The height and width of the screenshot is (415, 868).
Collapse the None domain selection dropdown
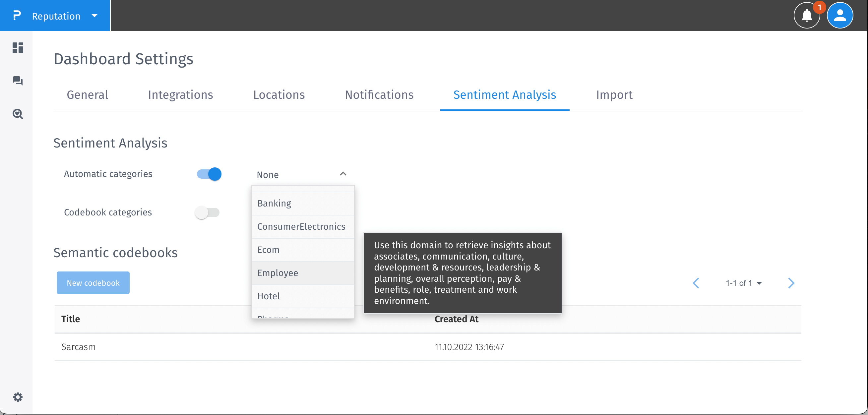pos(343,174)
